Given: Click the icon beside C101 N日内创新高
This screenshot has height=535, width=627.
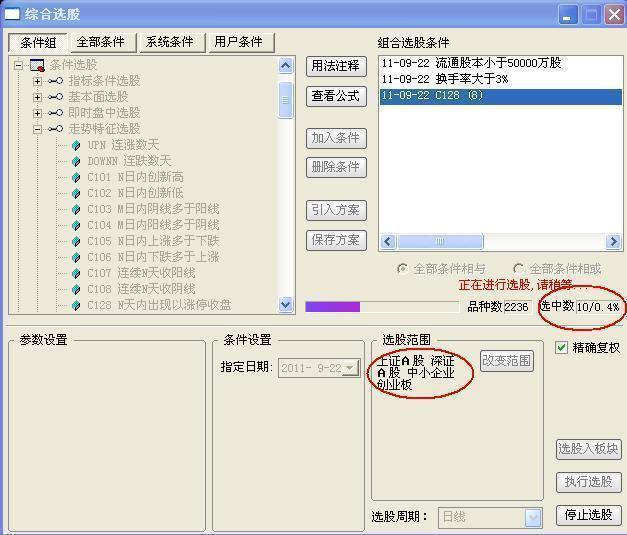Looking at the screenshot, I should click(76, 177).
